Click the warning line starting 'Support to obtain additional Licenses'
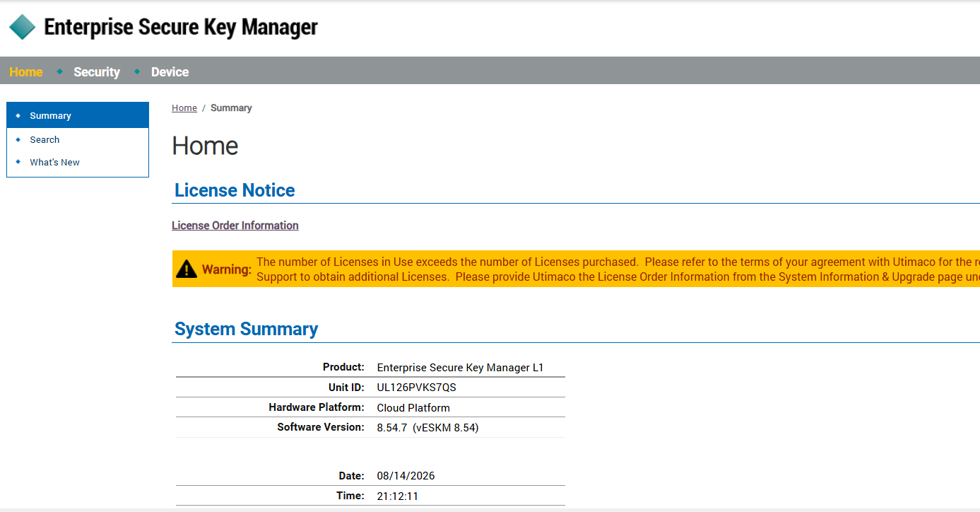This screenshot has width=980, height=512. tap(618, 277)
